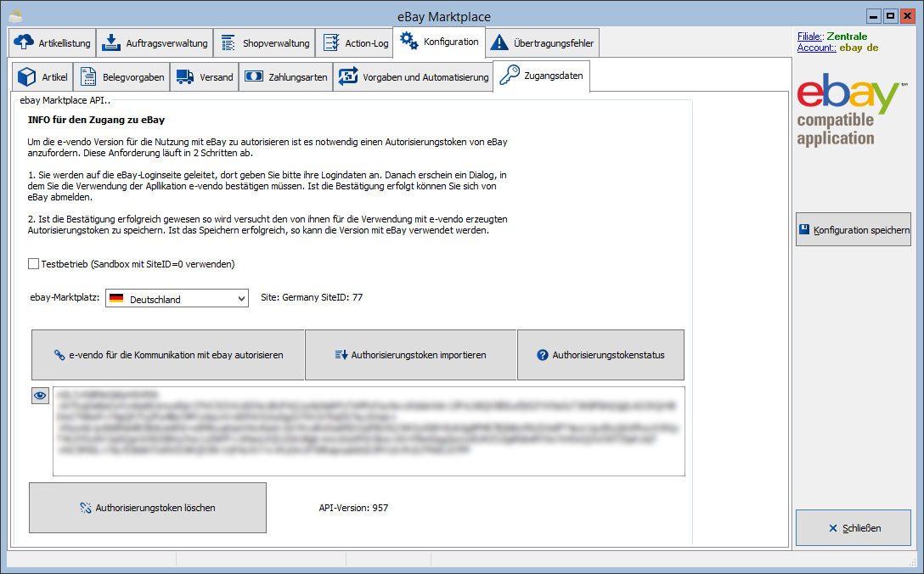The height and width of the screenshot is (574, 924).
Task: Open the Versand sub-tab
Action: pyautogui.click(x=205, y=77)
